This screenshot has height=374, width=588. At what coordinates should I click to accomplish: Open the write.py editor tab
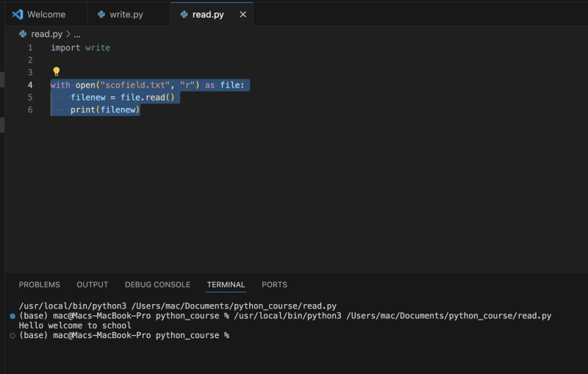coord(129,15)
